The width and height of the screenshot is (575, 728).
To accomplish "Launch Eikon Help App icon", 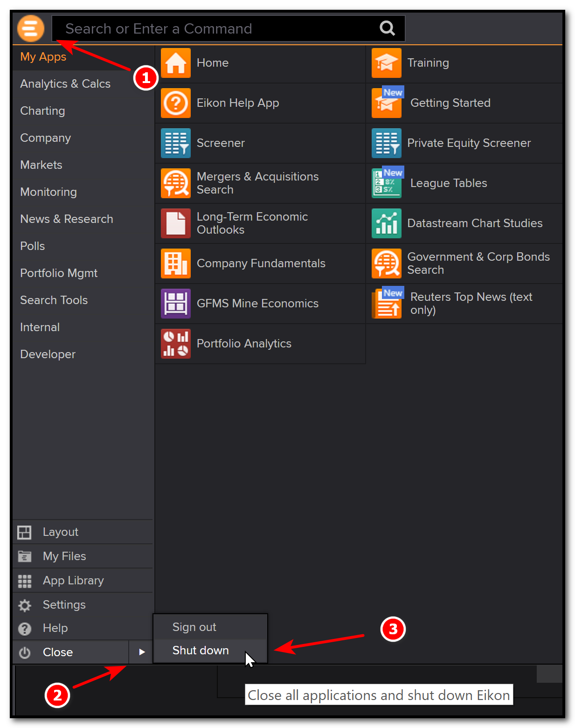I will coord(176,103).
